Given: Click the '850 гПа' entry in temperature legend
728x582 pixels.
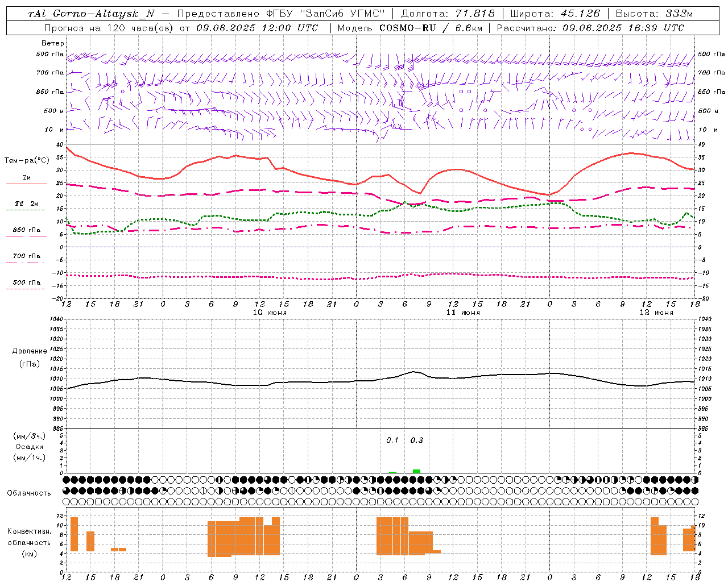Looking at the screenshot, I should tap(27, 230).
